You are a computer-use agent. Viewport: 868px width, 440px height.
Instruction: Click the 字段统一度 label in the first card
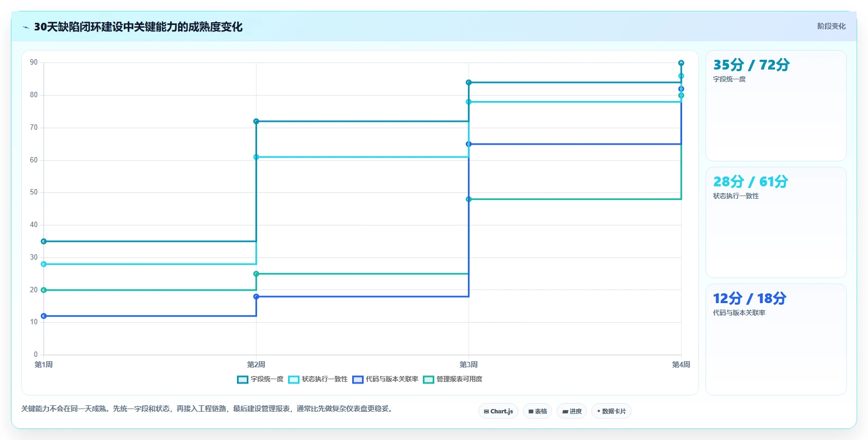(x=729, y=79)
